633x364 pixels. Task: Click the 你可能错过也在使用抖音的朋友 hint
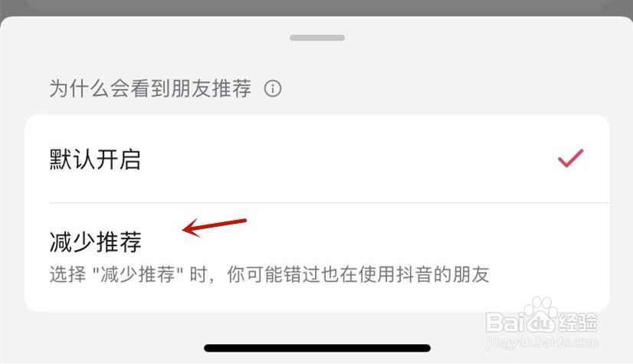[x=358, y=274]
